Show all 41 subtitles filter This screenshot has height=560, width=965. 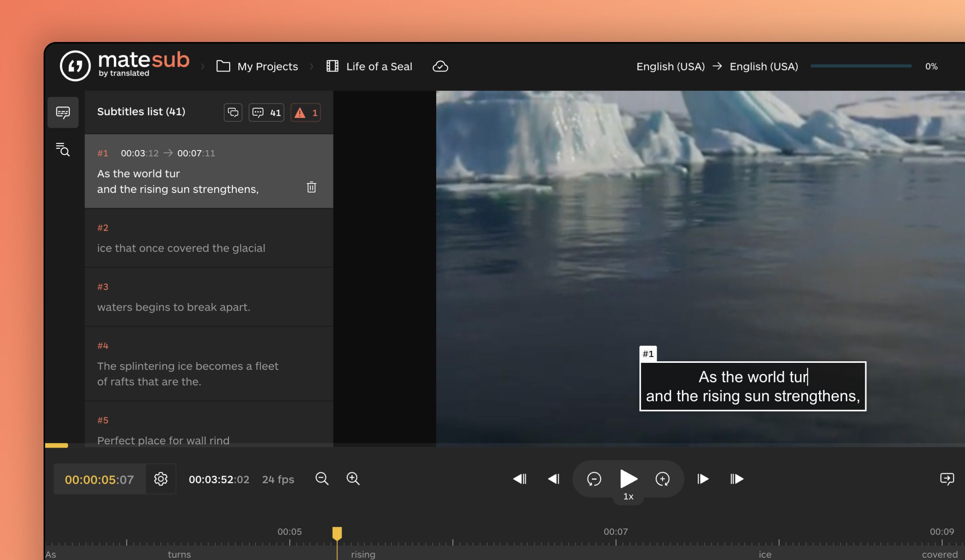(267, 112)
